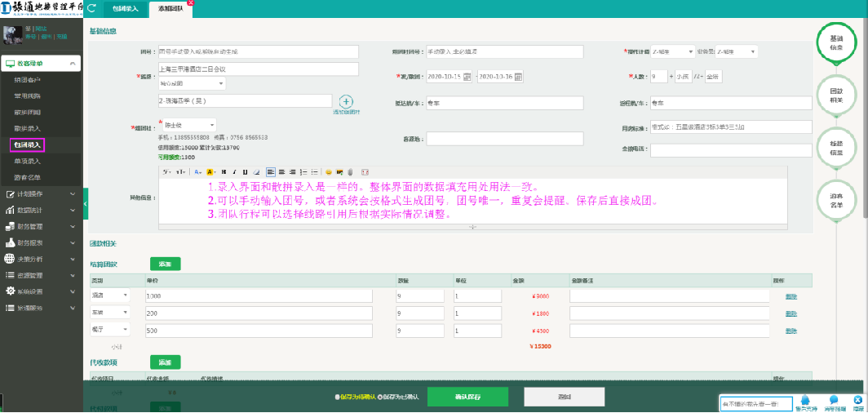Open the 业务员 dropdown
This screenshot has width=868, height=413.
point(736,51)
